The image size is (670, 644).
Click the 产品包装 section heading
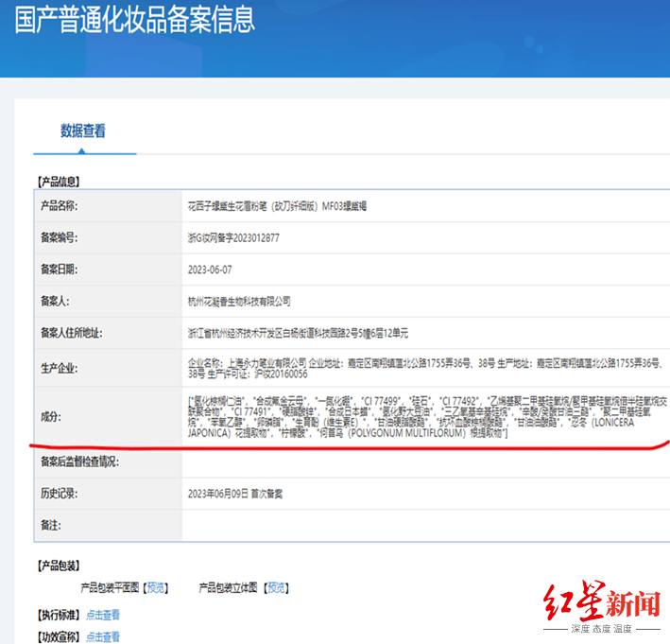pyautogui.click(x=59, y=566)
